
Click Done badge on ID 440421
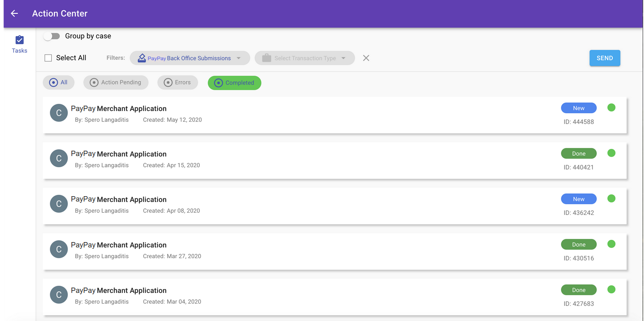point(579,154)
